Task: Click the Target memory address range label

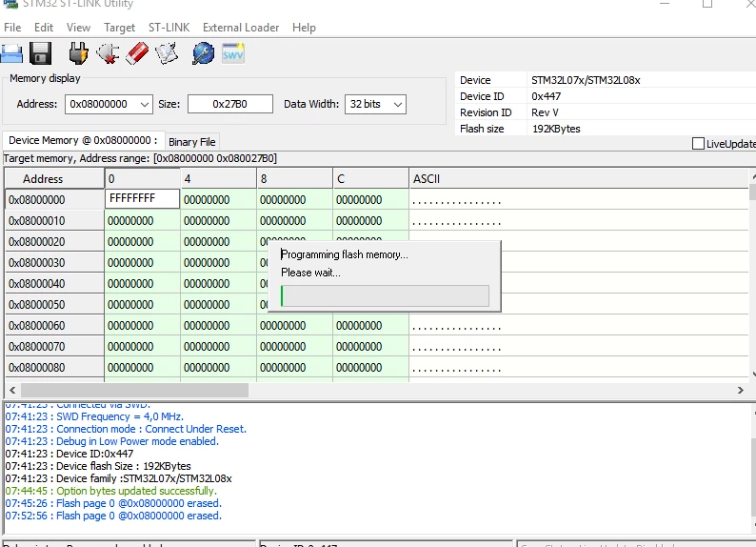Action: (140, 158)
